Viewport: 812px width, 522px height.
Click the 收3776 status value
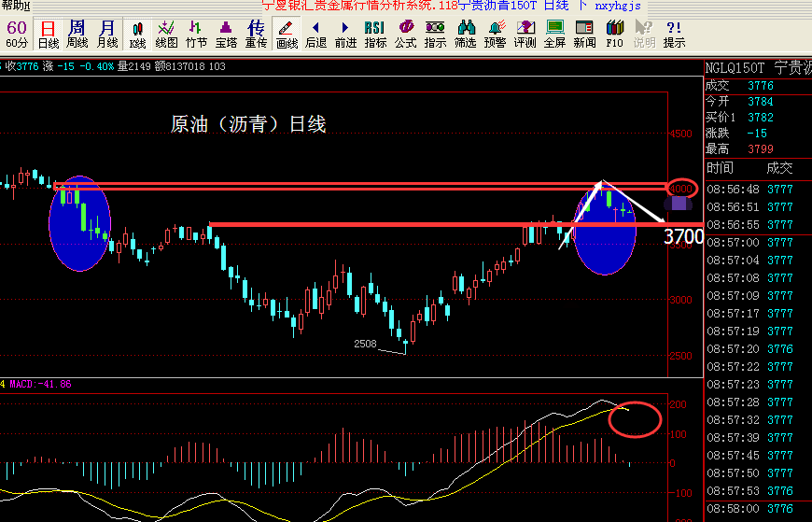click(x=21, y=66)
